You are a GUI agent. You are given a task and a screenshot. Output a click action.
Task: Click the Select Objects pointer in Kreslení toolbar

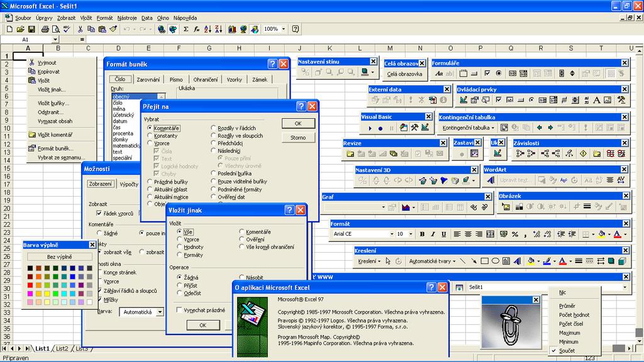pos(388,261)
